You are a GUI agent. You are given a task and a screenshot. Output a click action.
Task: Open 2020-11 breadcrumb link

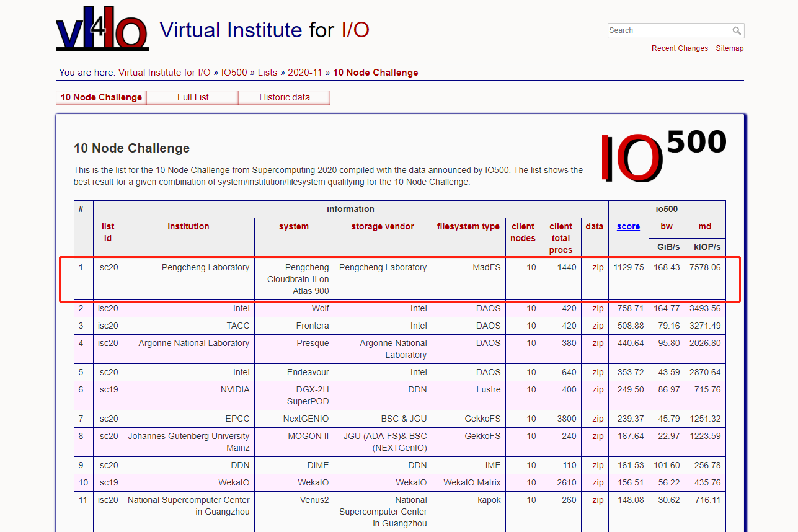[305, 73]
